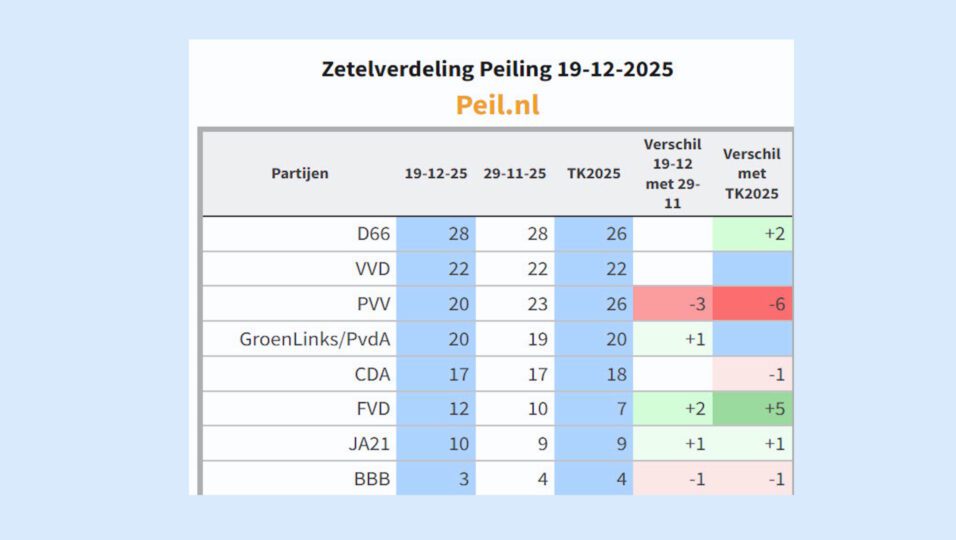Viewport: 956px width, 540px height.
Task: Click the 19-12-25 column header
Action: 436,173
